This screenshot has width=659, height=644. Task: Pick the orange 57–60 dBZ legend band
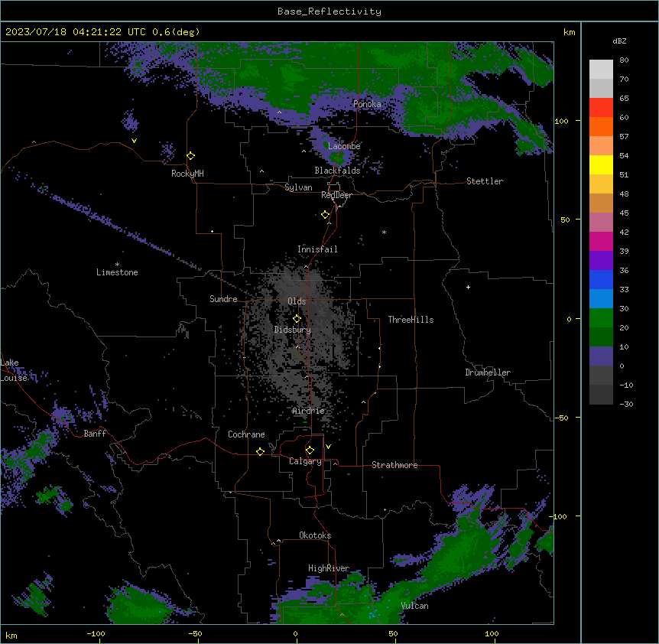(601, 126)
